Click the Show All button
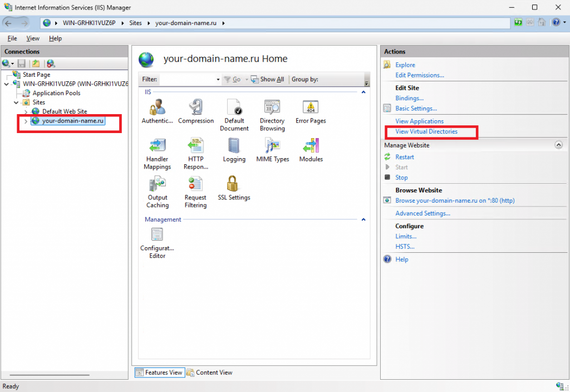 [268, 79]
